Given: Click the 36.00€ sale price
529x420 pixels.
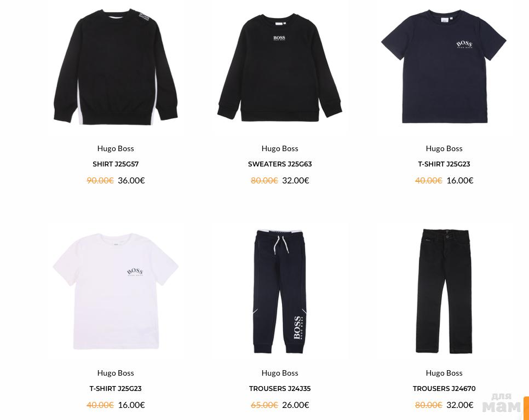Looking at the screenshot, I should (131, 181).
